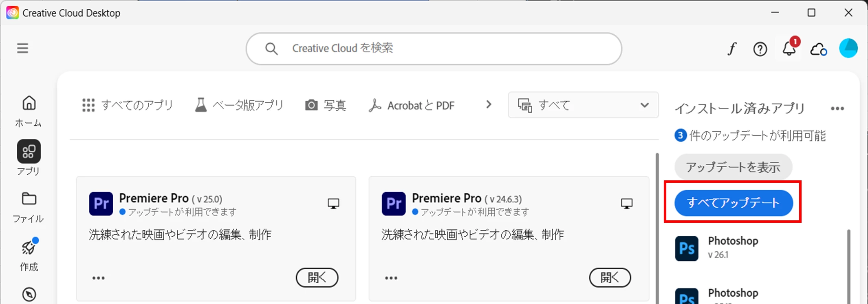
Task: Click the installed apps panel scrollbar
Action: (x=849, y=266)
